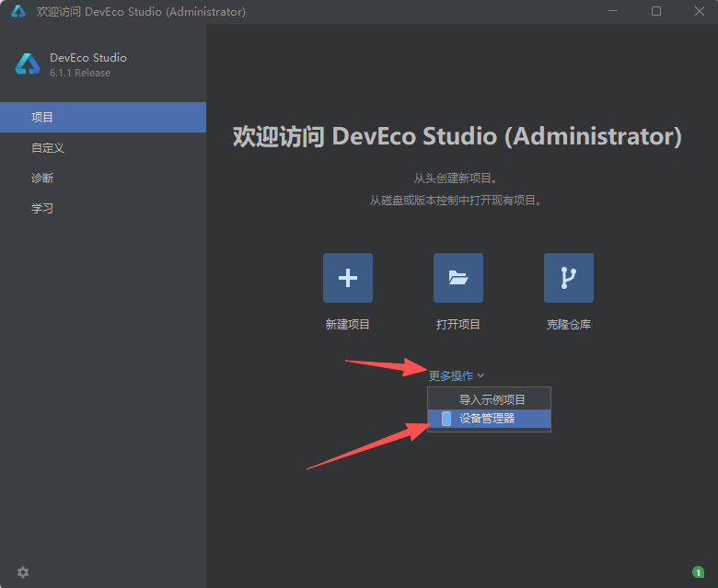Viewport: 718px width, 588px height.
Task: Click the New Project plus icon
Action: click(x=348, y=278)
